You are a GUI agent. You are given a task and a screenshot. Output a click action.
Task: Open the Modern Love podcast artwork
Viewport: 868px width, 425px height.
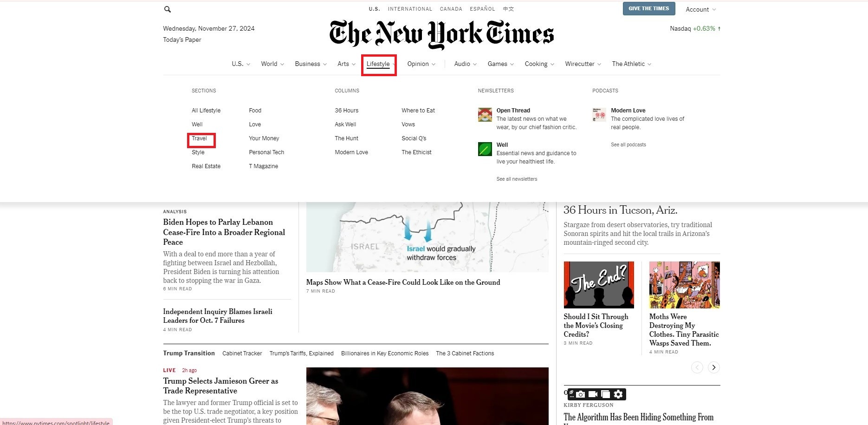[x=599, y=115]
